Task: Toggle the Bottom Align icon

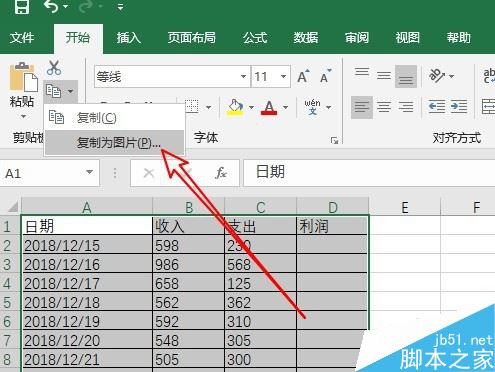Action: (406, 76)
